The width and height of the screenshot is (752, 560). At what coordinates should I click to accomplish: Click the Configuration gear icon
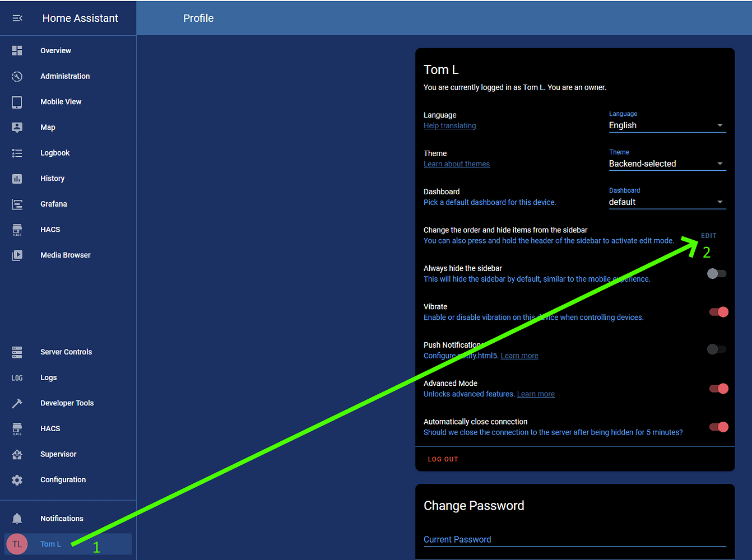(17, 480)
